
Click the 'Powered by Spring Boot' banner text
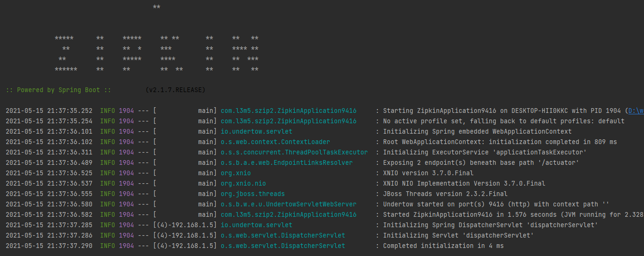point(59,90)
